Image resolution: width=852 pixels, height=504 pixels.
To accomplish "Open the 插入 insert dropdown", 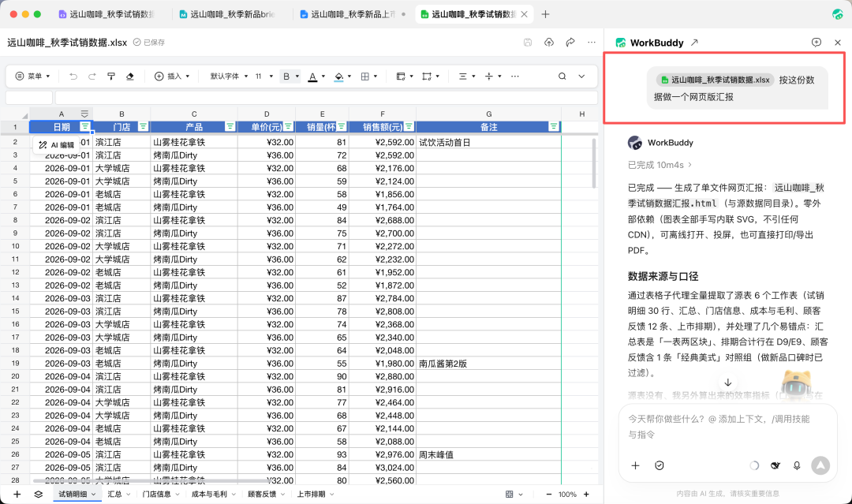I will click(x=172, y=77).
